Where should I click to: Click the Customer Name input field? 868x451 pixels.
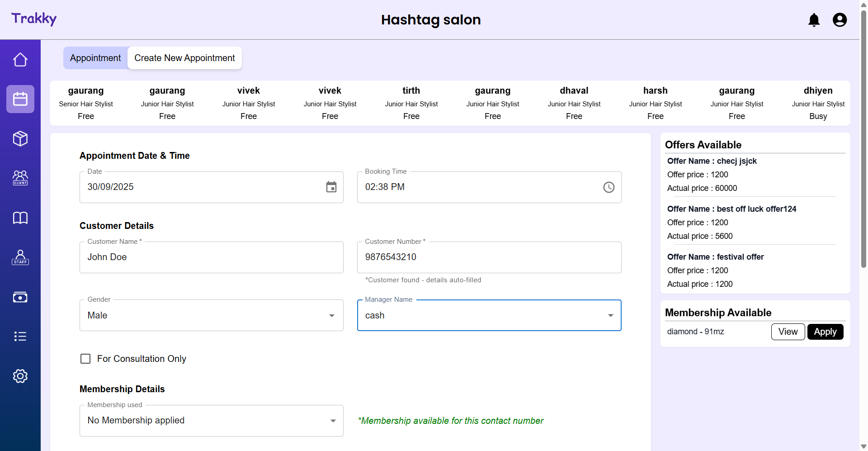click(x=211, y=257)
